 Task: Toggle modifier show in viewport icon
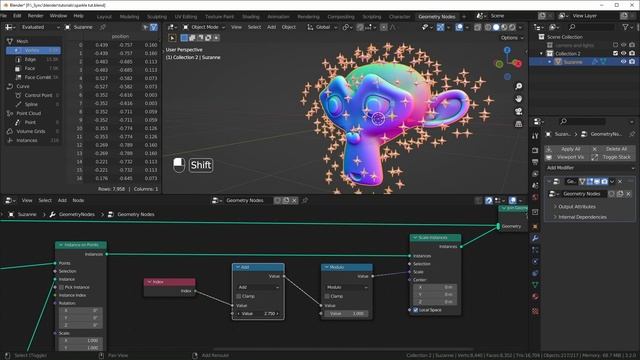[x=597, y=181]
